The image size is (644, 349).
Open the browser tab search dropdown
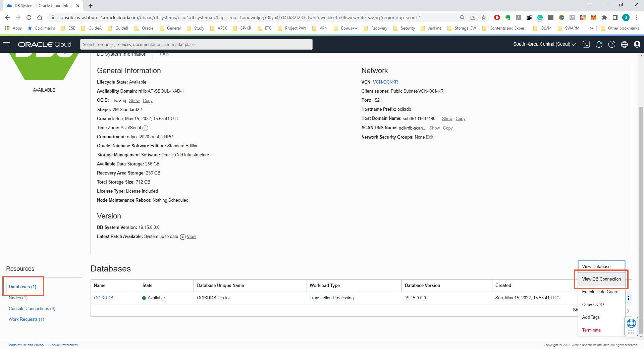coord(590,5)
